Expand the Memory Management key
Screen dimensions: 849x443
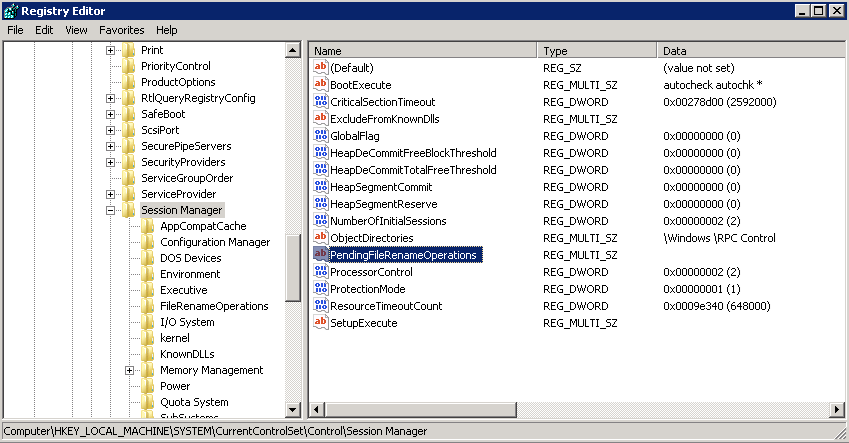(x=129, y=370)
